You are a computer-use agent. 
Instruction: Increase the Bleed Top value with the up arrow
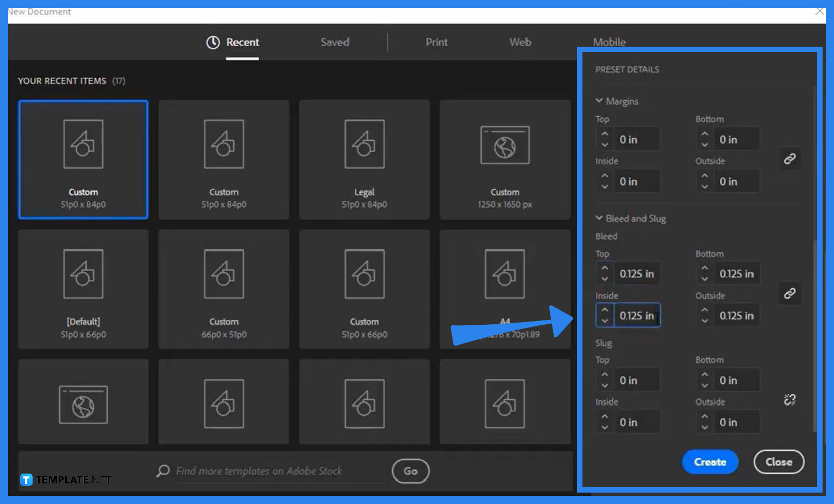[604, 269]
